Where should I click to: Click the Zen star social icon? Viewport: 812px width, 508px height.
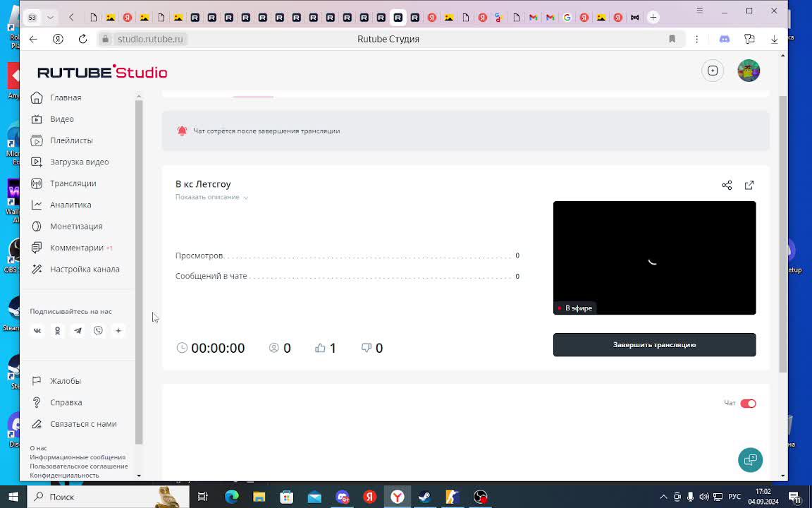click(x=118, y=331)
